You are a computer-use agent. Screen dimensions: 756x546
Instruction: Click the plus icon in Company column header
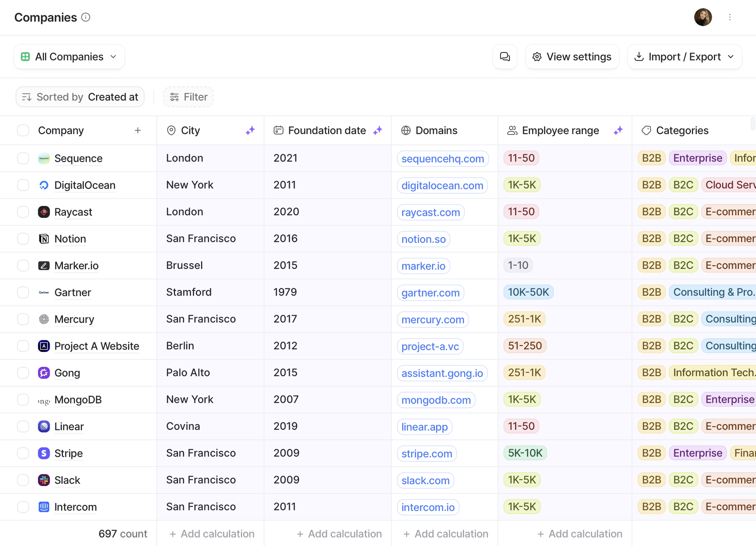tap(138, 130)
